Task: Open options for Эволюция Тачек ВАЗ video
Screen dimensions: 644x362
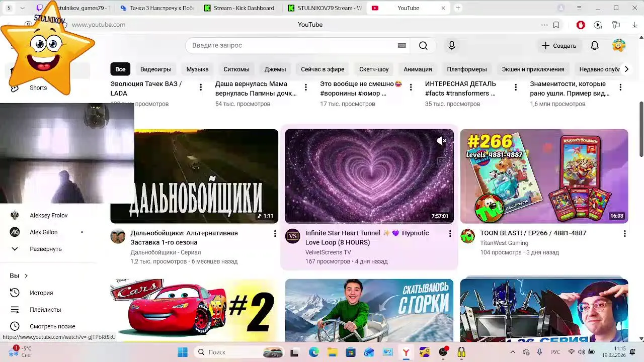Action: (201, 87)
